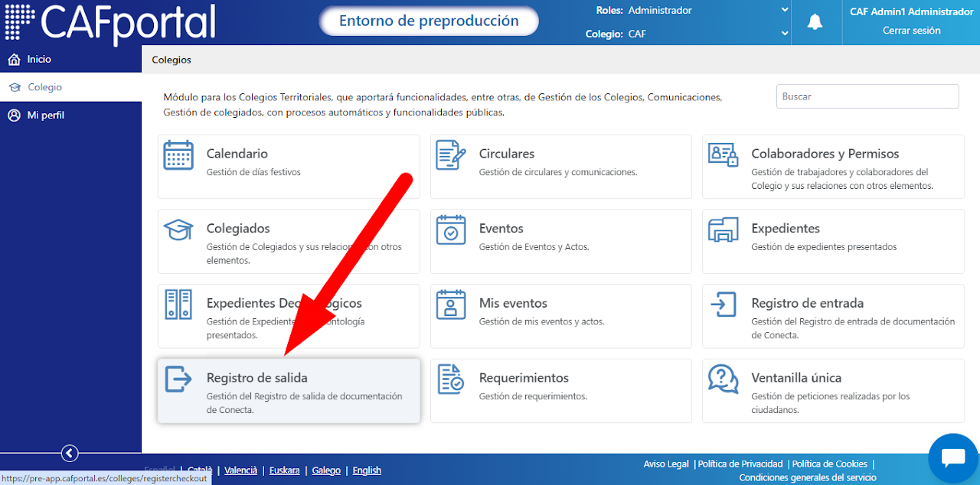Open the chat support bubble
This screenshot has height=485, width=980.
[953, 458]
